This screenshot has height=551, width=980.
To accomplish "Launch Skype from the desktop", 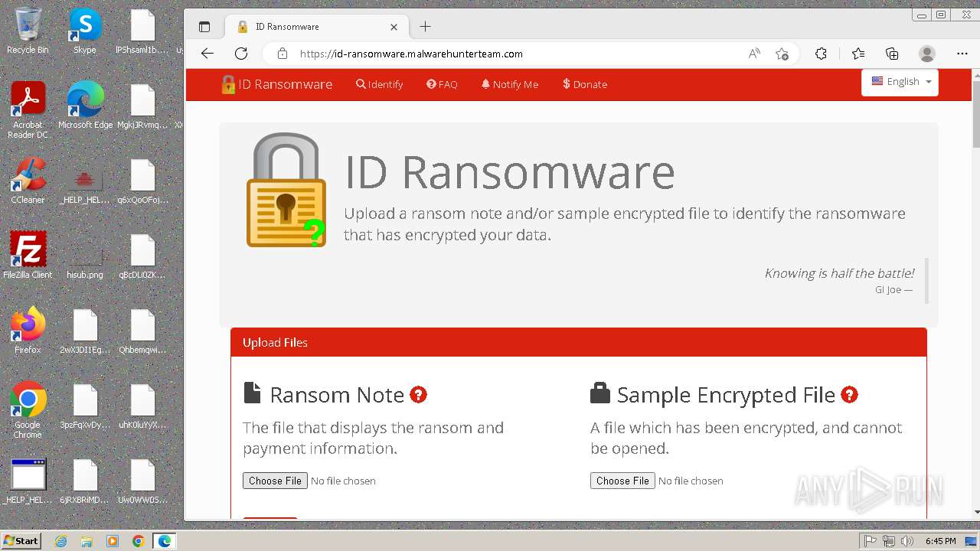I will pos(85,31).
